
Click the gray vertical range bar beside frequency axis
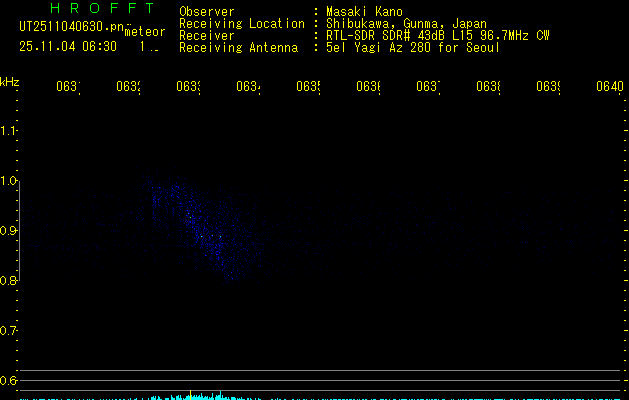[x=20, y=231]
